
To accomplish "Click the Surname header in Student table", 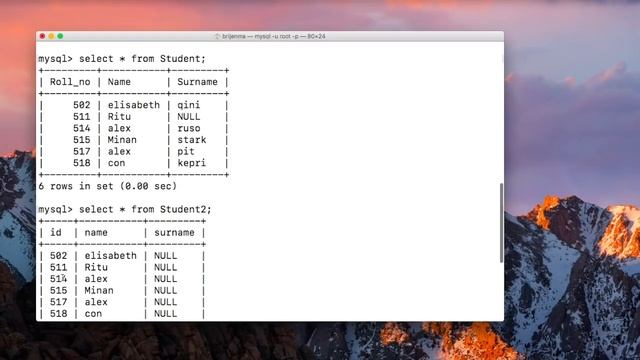I will pos(198,82).
